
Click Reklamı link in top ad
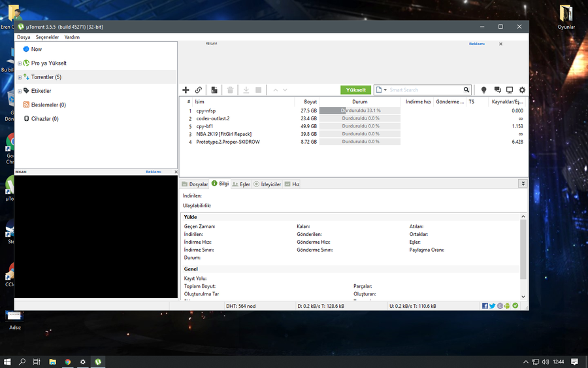pos(477,44)
